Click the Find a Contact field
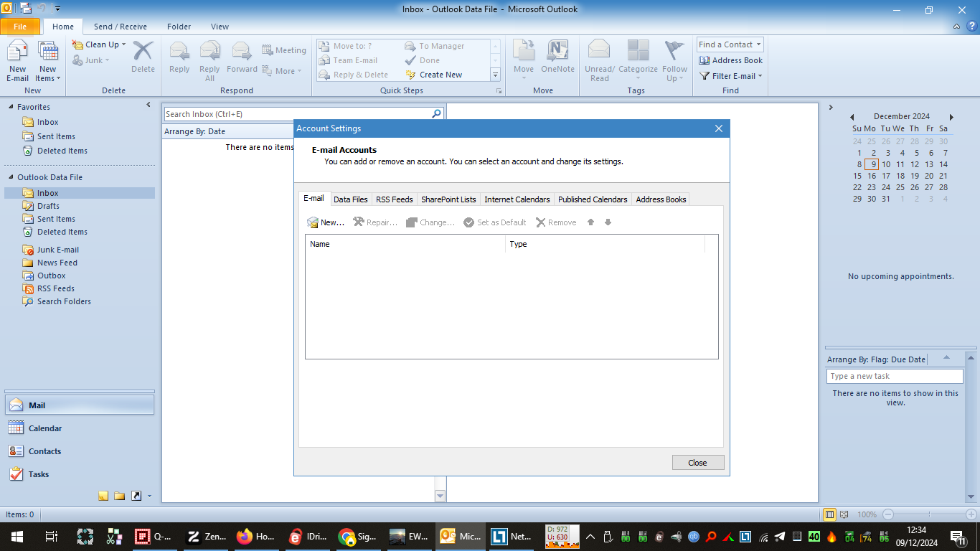980x551 pixels. (x=730, y=44)
